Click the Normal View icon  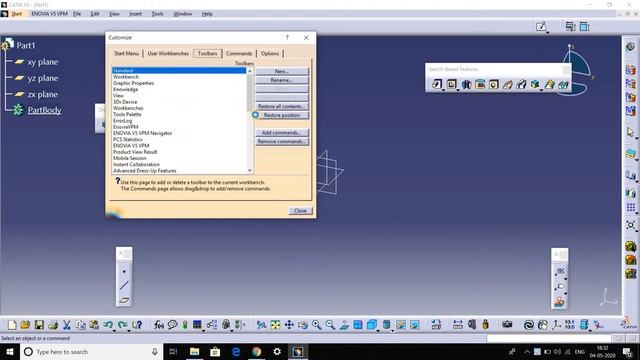click(x=344, y=325)
